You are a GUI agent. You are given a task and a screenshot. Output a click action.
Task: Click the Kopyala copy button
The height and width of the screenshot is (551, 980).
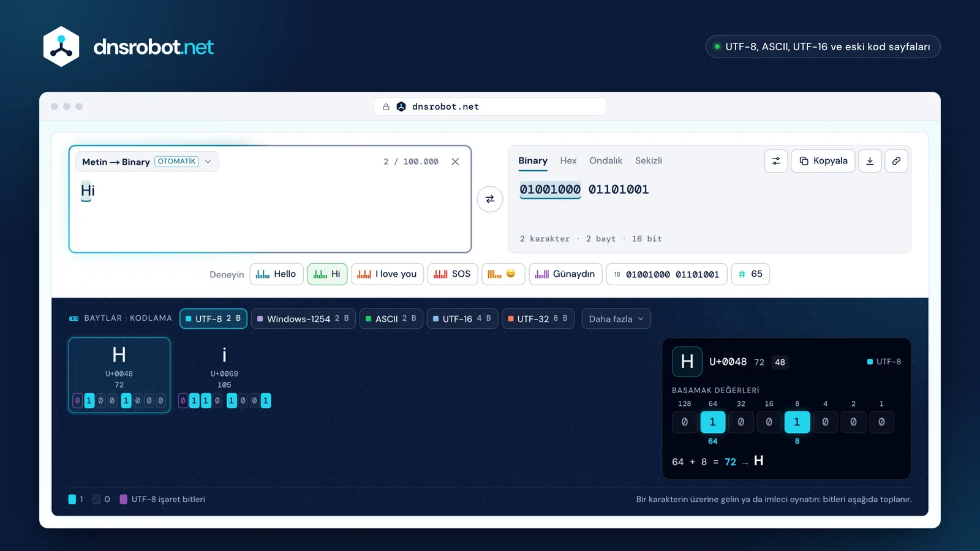(x=823, y=161)
